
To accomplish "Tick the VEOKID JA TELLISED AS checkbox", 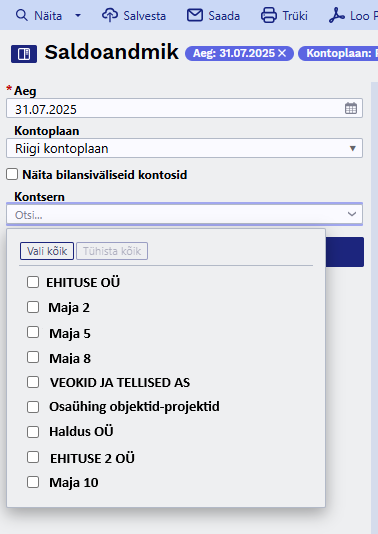I will click(x=33, y=382).
